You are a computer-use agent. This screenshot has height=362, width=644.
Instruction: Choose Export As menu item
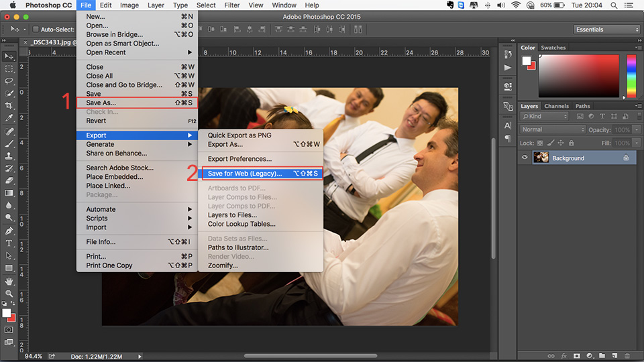pyautogui.click(x=261, y=144)
